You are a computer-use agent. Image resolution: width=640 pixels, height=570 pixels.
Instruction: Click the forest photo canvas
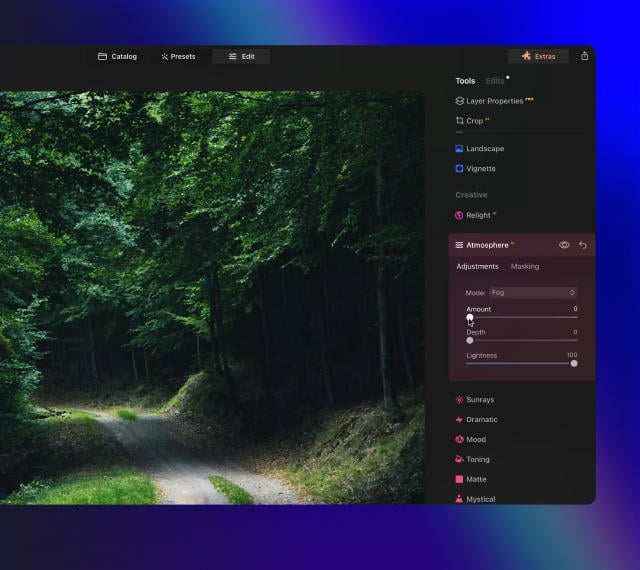(x=212, y=297)
